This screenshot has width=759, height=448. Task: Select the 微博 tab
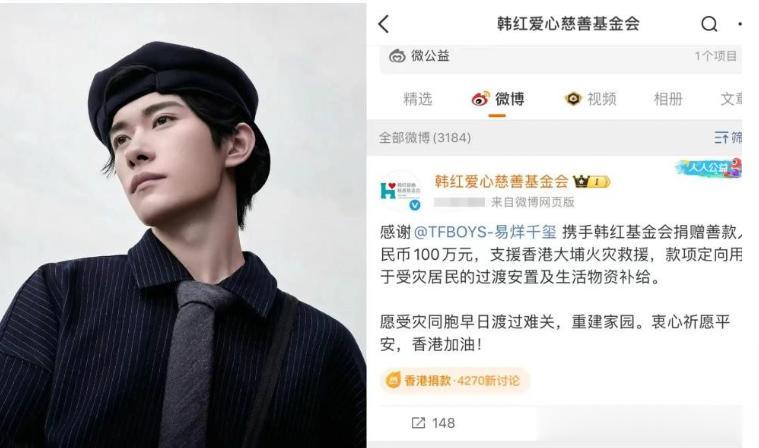(498, 99)
